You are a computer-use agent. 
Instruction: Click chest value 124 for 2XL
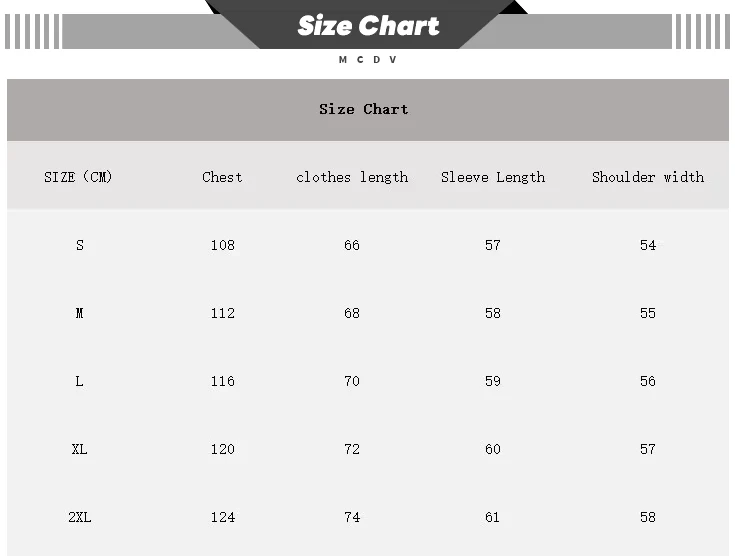tap(223, 517)
